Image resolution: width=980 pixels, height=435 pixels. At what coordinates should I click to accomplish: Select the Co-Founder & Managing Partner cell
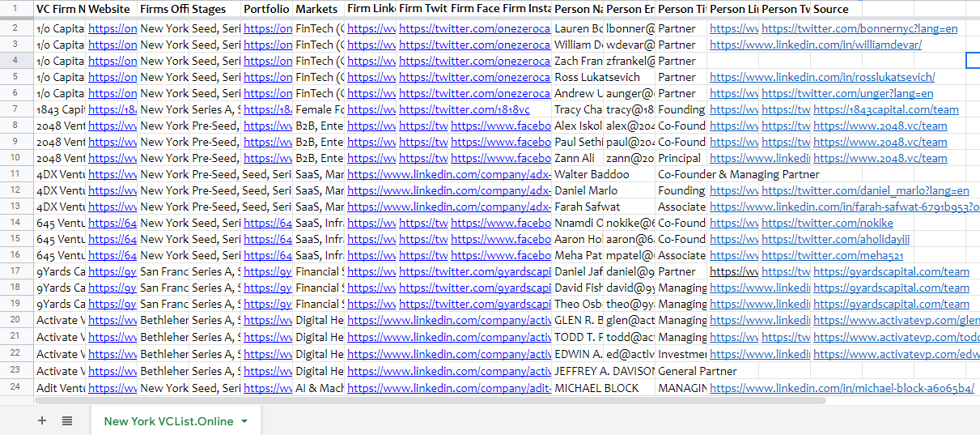739,174
